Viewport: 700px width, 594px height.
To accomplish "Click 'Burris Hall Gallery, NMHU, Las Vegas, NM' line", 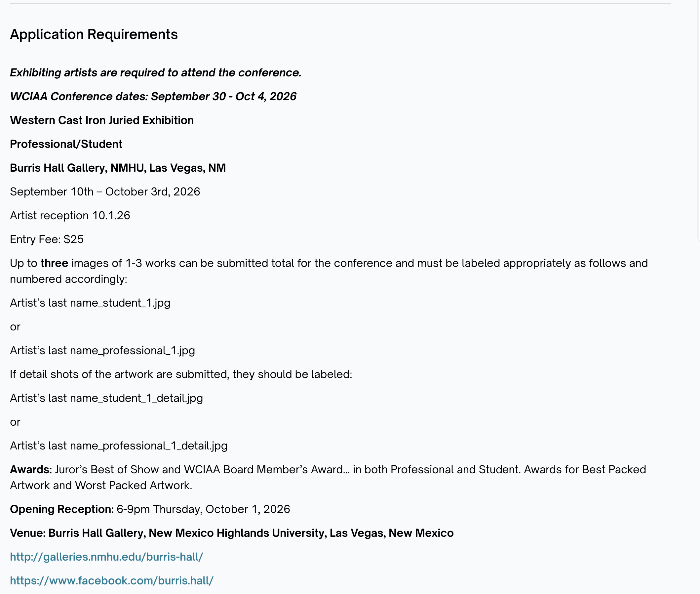I will click(118, 168).
